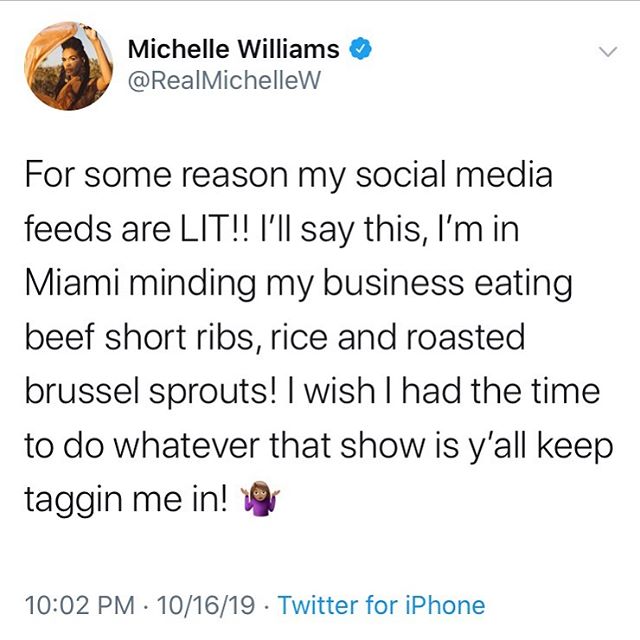Screen dimensions: 640x640
Task: Click the blue verified badge
Action: coord(360,49)
